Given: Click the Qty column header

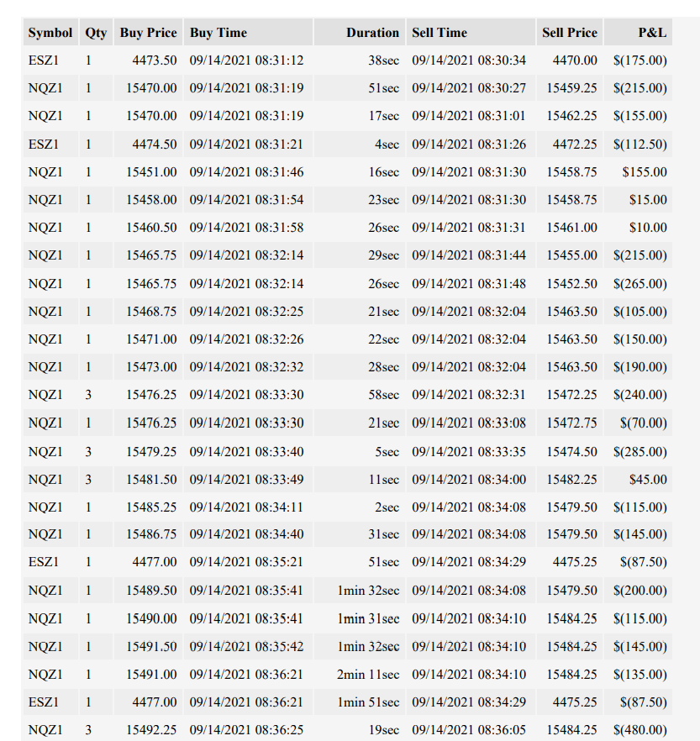Looking at the screenshot, I should pos(96,32).
